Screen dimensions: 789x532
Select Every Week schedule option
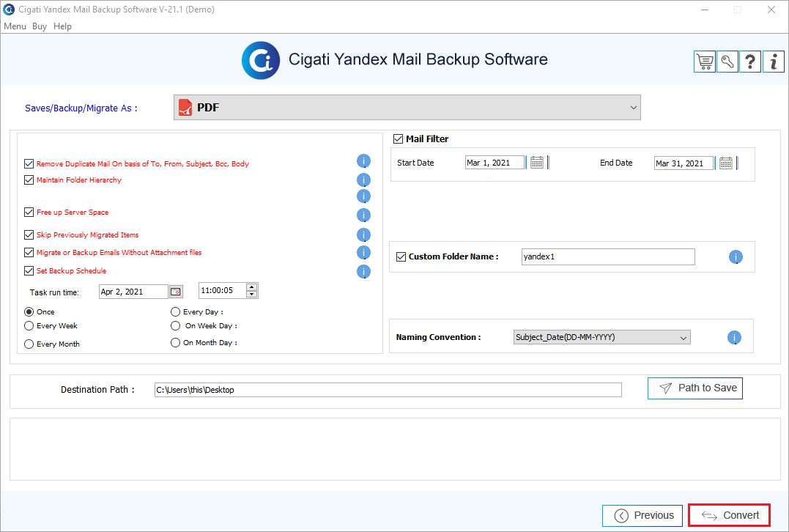[x=29, y=325]
